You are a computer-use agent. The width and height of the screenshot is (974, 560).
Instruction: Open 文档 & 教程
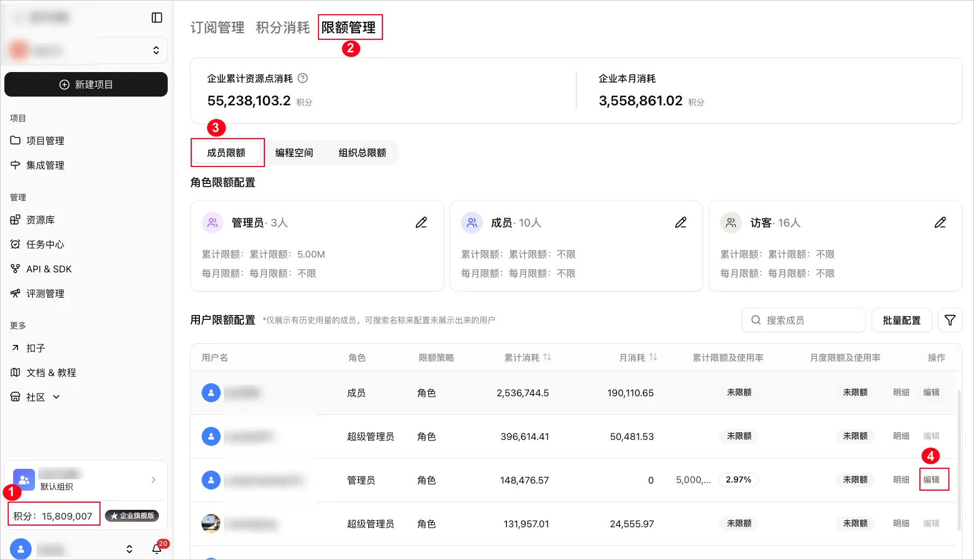click(51, 373)
